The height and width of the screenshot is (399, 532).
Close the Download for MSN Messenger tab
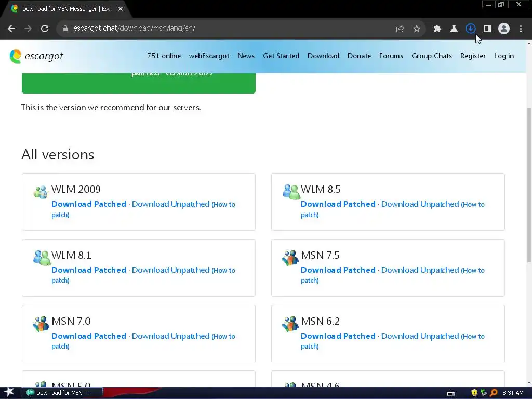pyautogui.click(x=121, y=9)
